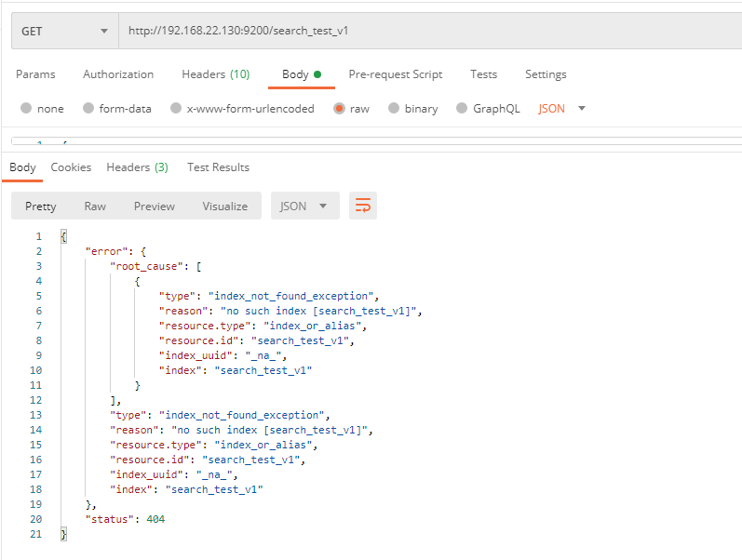Image resolution: width=742 pixels, height=560 pixels.
Task: Open the orange JSON body format dropdown
Action: click(561, 108)
